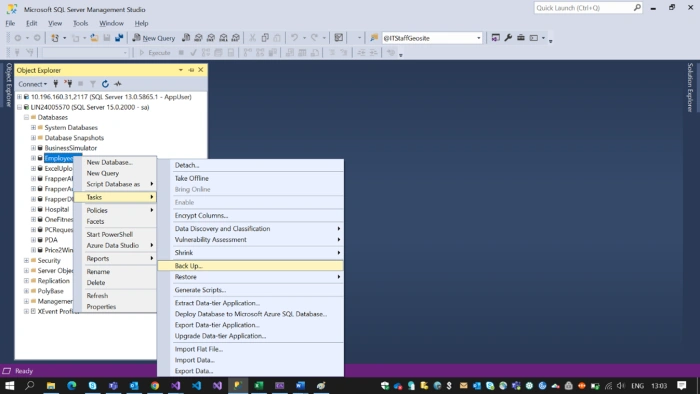Open the Tools menu in menu bar
This screenshot has height=394, width=700.
pos(80,23)
